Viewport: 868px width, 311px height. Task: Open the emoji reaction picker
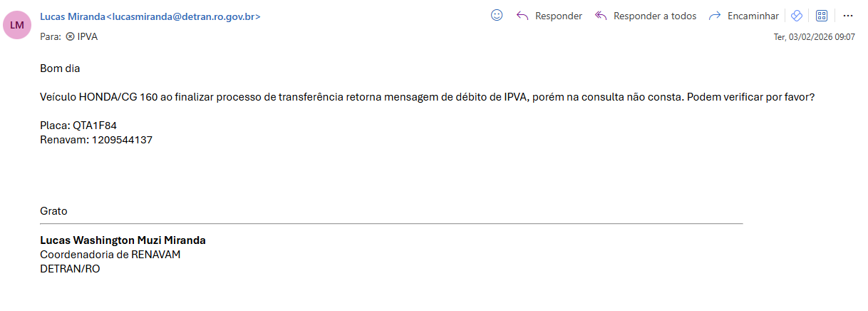pyautogui.click(x=497, y=15)
